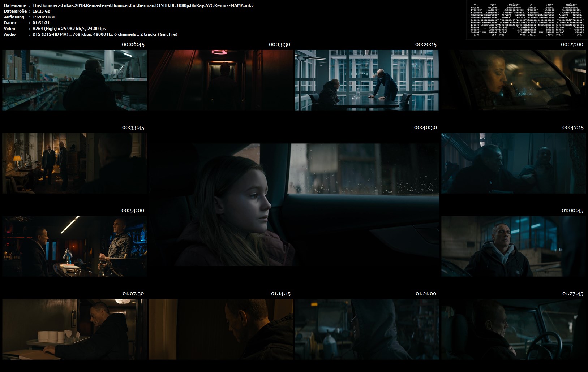The height and width of the screenshot is (372, 588).
Task: Select the Dateigröße label
Action: (15, 11)
